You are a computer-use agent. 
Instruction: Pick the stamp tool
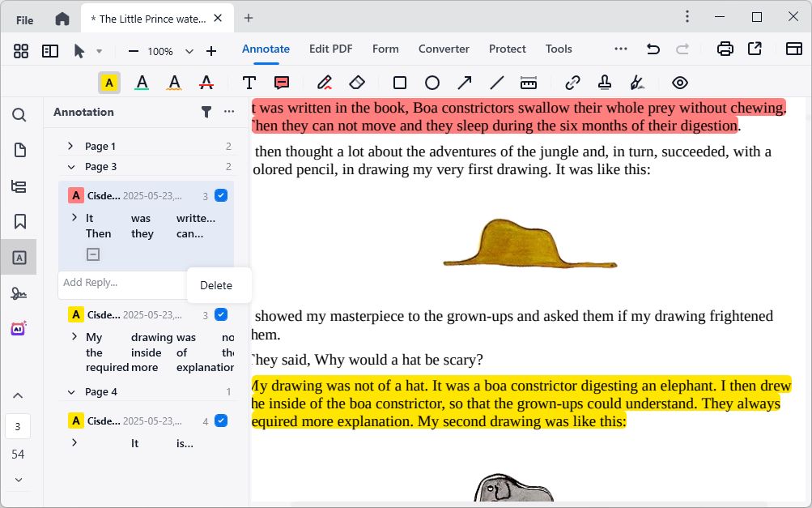tap(605, 83)
